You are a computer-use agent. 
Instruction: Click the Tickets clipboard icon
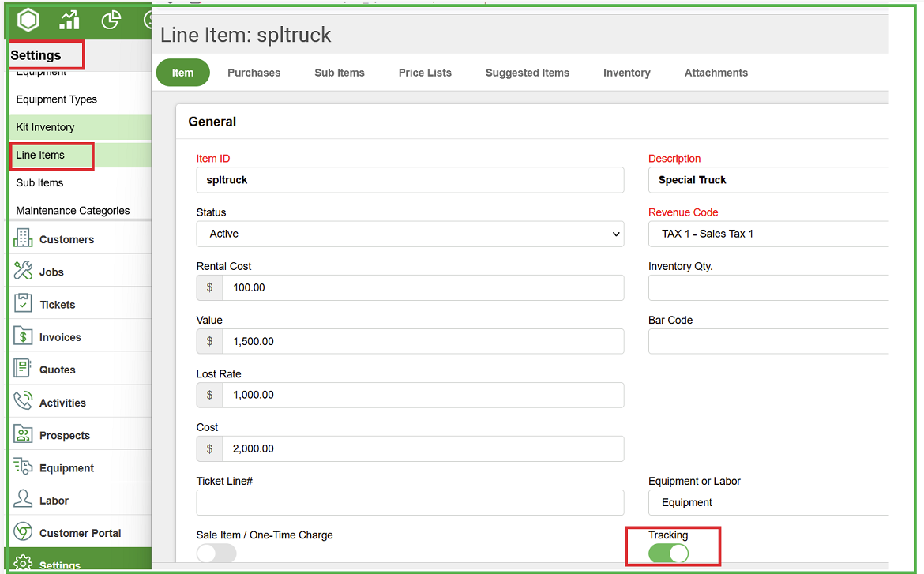[x=23, y=303]
